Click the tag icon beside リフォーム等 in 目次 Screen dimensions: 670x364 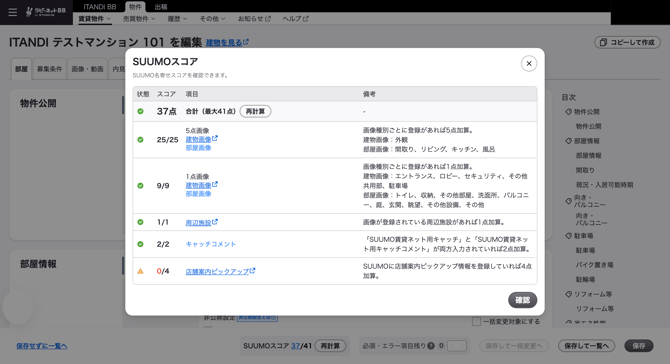(568, 294)
